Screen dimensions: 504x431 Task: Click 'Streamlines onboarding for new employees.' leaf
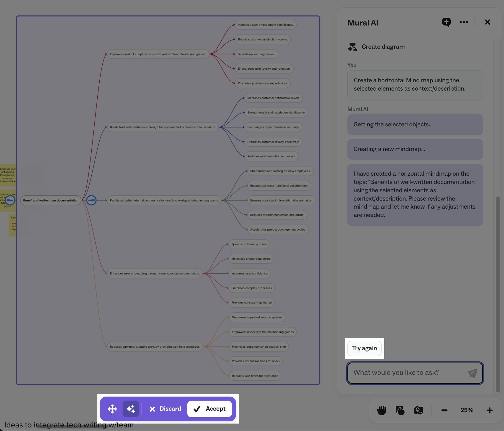(x=280, y=171)
